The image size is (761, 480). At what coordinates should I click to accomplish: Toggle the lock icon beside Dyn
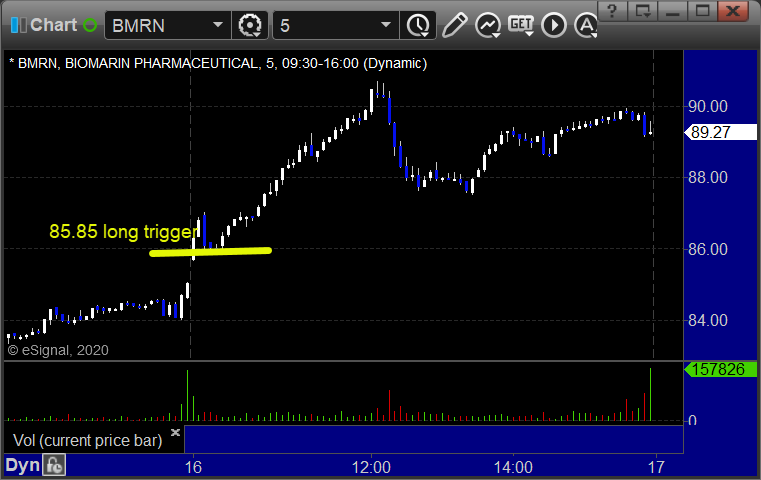click(x=54, y=465)
